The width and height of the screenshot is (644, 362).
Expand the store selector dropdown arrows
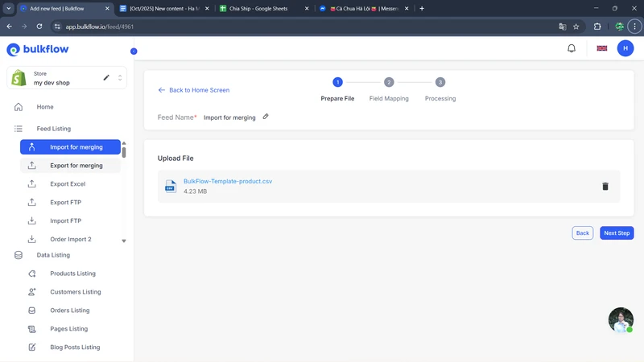coord(120,78)
